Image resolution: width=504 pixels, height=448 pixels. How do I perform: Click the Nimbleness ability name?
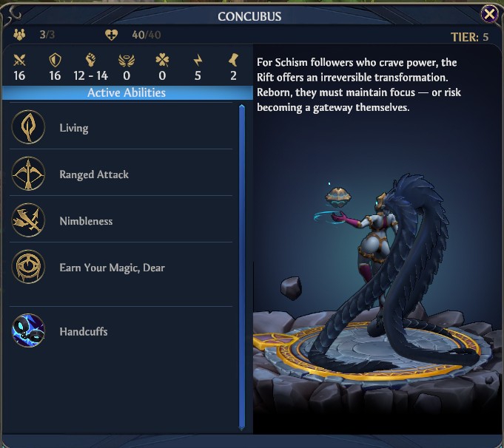point(86,221)
